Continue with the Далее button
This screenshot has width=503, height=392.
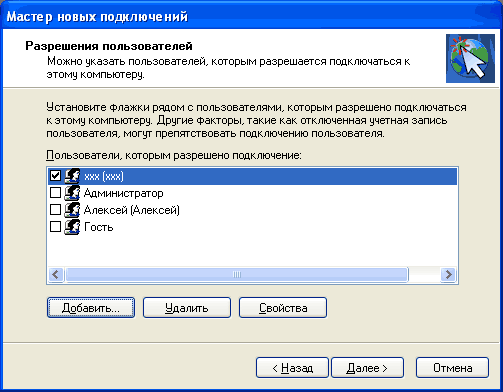(367, 368)
